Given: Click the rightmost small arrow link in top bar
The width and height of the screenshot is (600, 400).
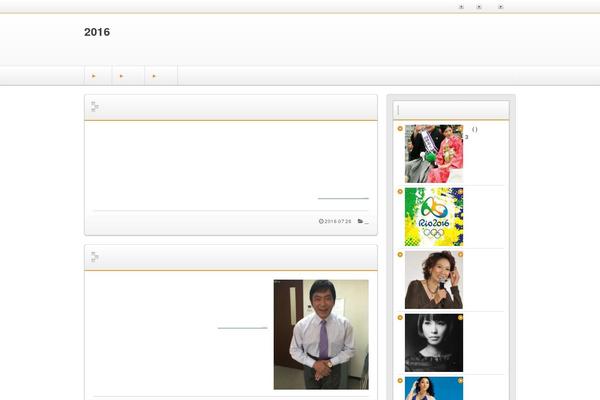Looking at the screenshot, I should pos(501,7).
